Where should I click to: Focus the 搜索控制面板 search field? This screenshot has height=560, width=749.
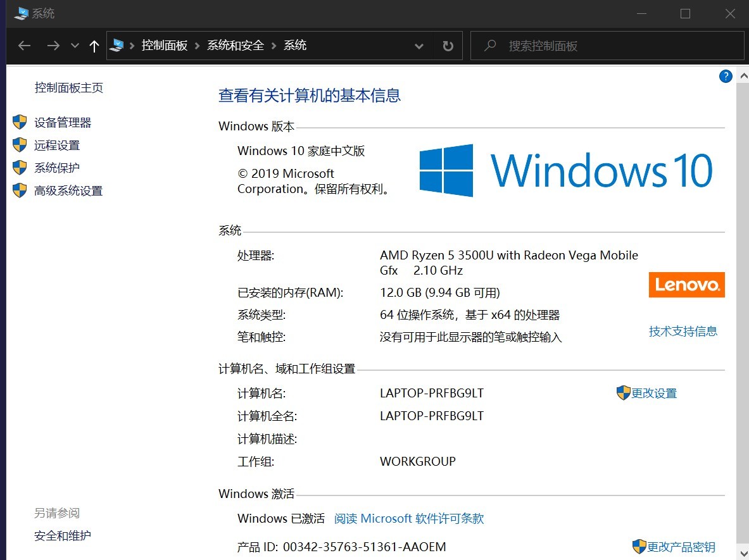tap(607, 46)
